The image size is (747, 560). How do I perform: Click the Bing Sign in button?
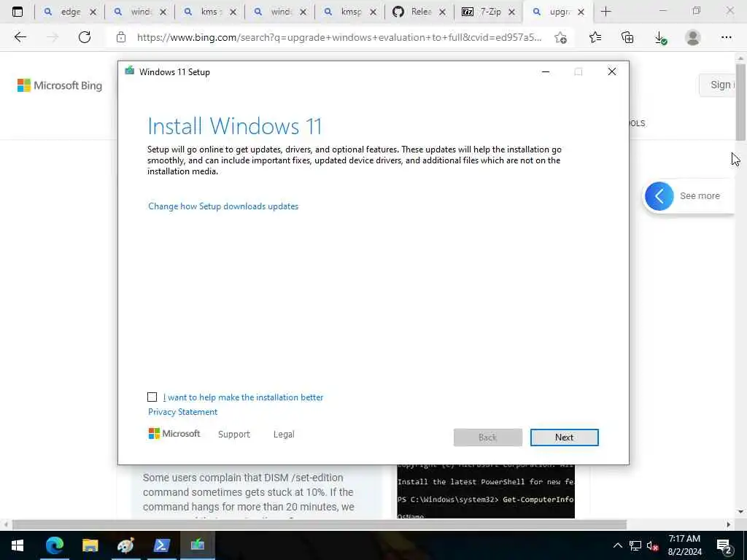(717, 85)
